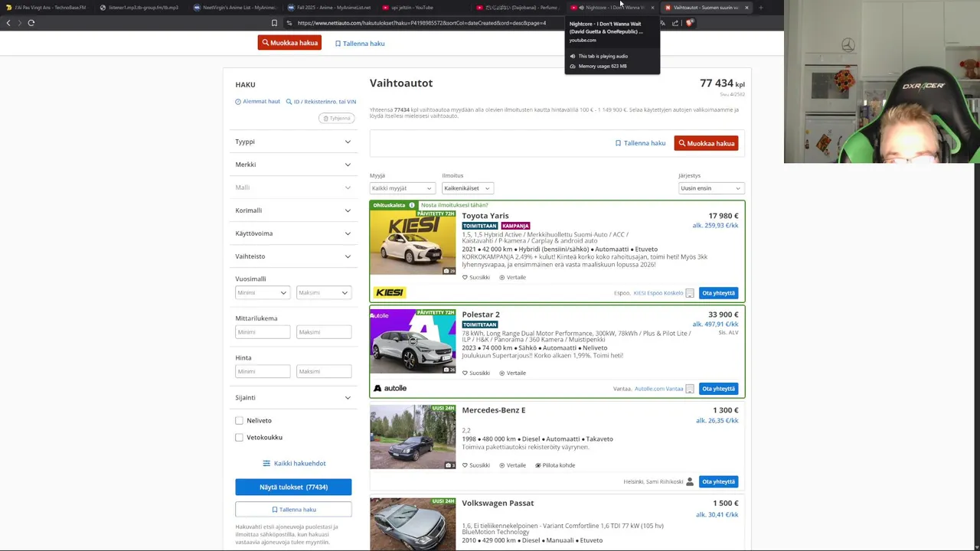The image size is (980, 551).
Task: Click the browser back arrow
Action: 8,23
